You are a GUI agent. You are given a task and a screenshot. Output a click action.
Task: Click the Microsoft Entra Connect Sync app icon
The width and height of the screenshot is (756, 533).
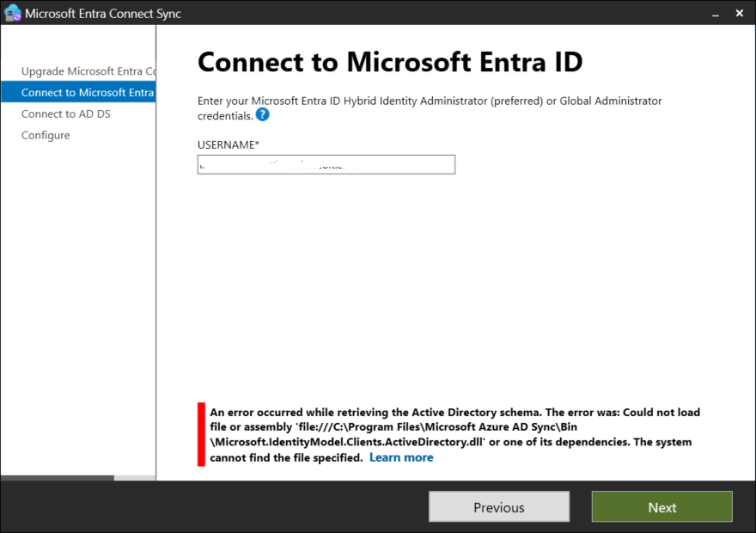pos(13,13)
